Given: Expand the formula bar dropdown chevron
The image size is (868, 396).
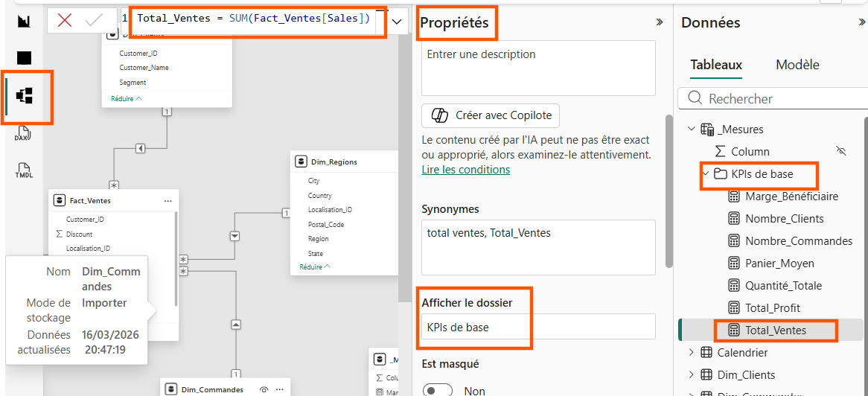Looking at the screenshot, I should click(397, 22).
